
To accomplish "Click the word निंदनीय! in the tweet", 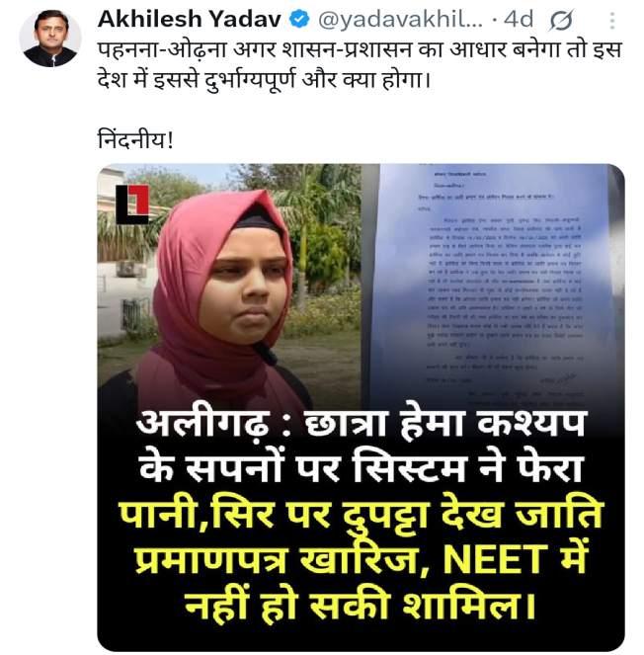I will [135, 139].
